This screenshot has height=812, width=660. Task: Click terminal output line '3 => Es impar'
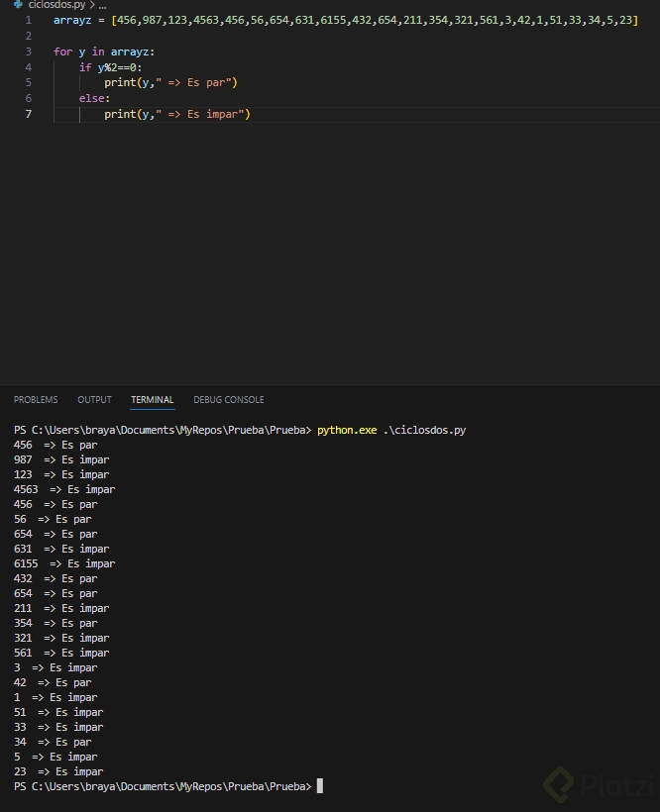click(x=55, y=668)
